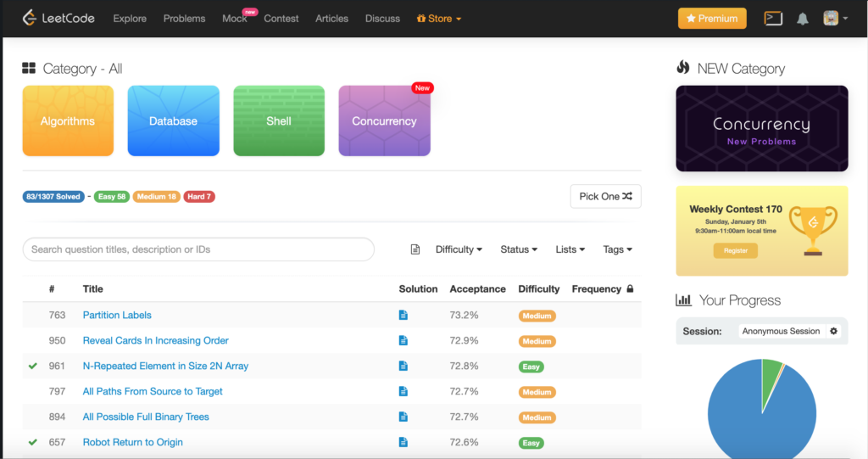Sort by the Title column header
This screenshot has height=459, width=868.
click(x=93, y=288)
